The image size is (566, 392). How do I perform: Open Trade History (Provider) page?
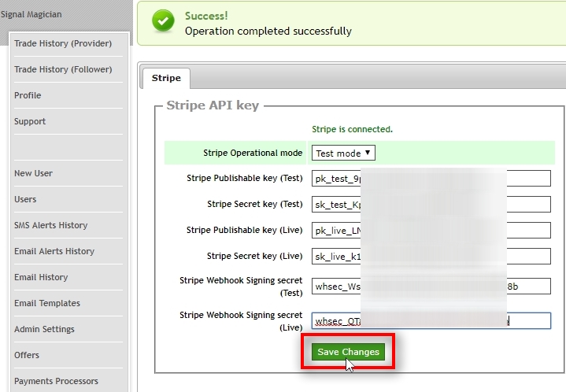point(63,43)
